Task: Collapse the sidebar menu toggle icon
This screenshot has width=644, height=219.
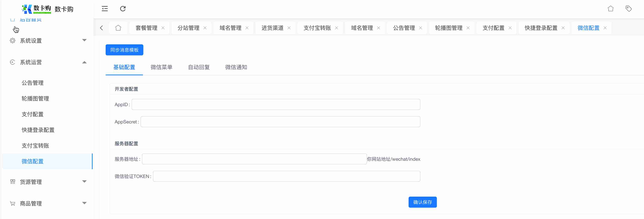Action: (x=105, y=9)
